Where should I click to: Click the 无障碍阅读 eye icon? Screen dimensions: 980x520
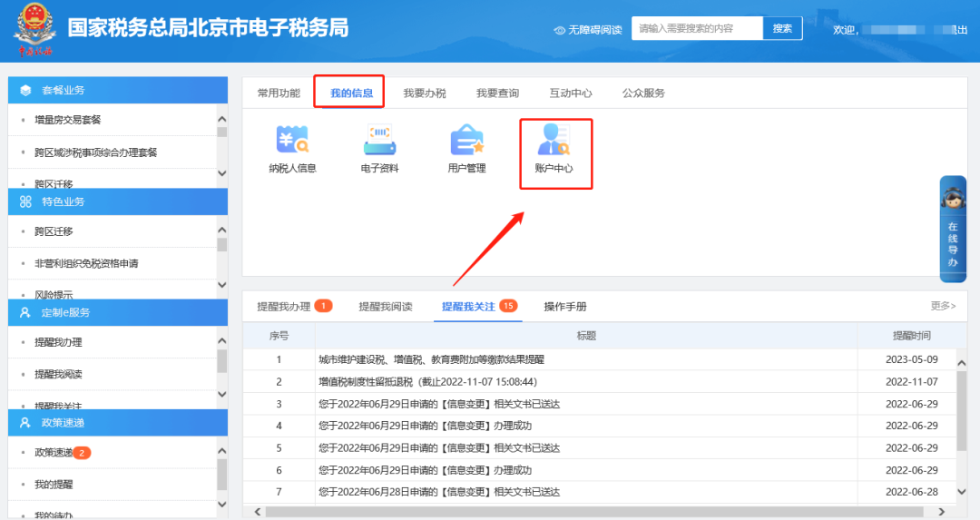click(x=560, y=30)
